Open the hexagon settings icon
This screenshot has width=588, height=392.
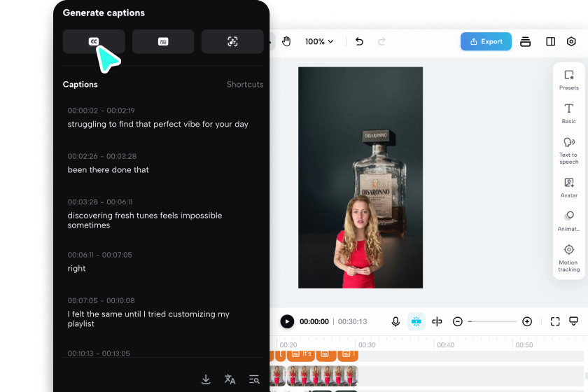tap(571, 41)
